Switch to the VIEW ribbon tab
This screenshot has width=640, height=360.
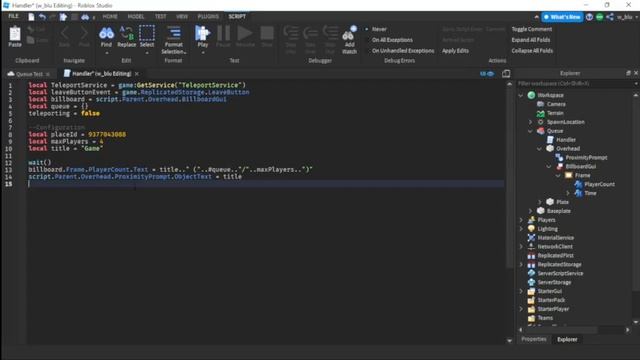pos(182,16)
